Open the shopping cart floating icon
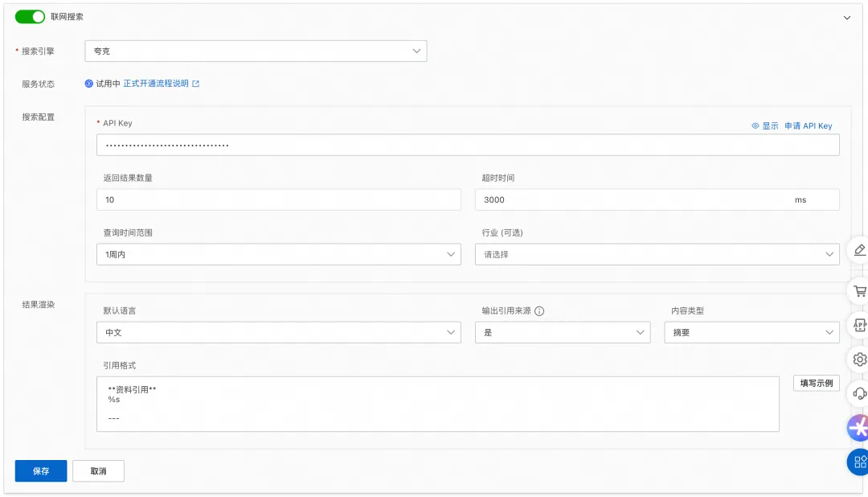 click(x=859, y=291)
